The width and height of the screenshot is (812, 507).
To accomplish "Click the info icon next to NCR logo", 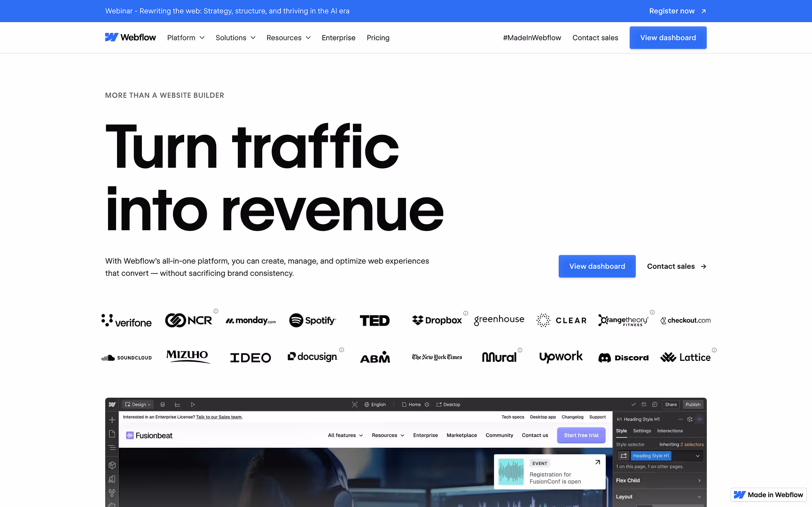I will pos(216,311).
